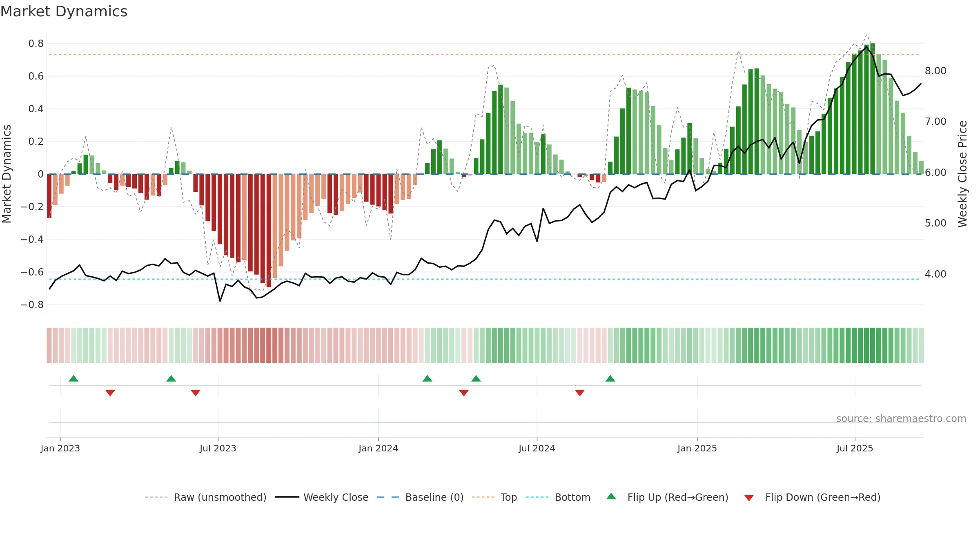
Task: Click the Flip Up (Red→Green) legend label
Action: tap(678, 497)
